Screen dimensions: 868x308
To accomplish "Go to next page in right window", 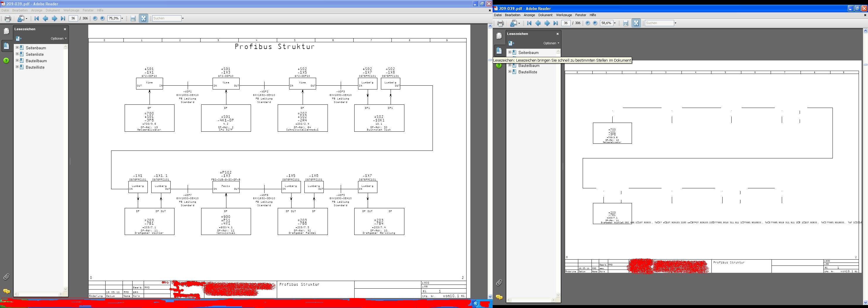I will click(547, 23).
